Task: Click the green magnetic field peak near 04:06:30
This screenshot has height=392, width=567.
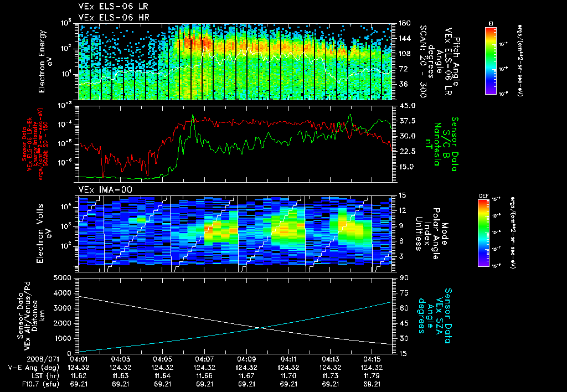Action: (x=193, y=115)
